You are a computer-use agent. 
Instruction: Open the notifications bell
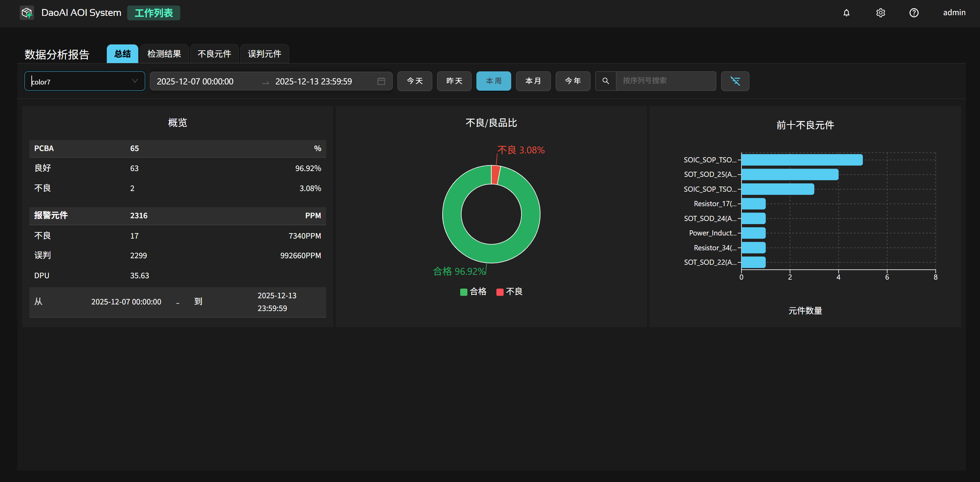(x=846, y=13)
